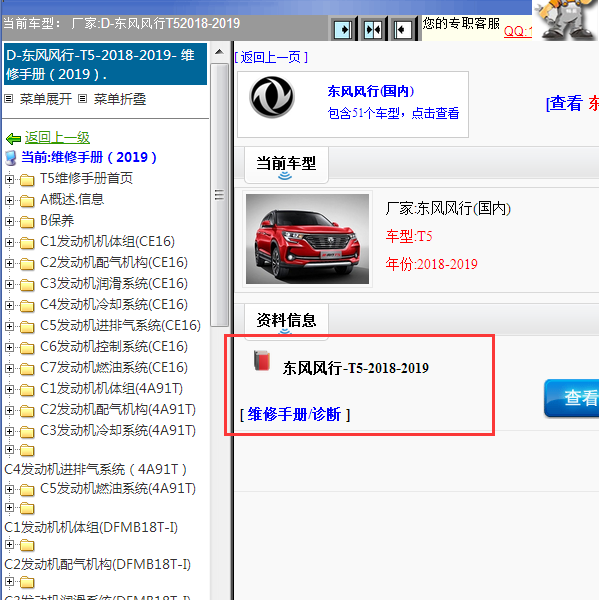Click the 菜单折叠 icon
This screenshot has width=599, height=600.
82,99
